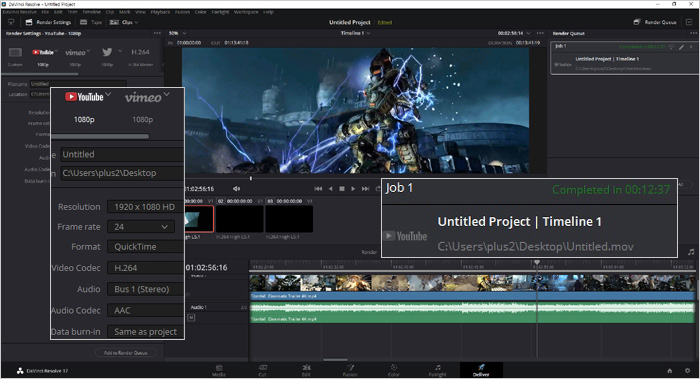Select the green audio clip in the timeline
This screenshot has height=379, width=700.
tap(472, 312)
